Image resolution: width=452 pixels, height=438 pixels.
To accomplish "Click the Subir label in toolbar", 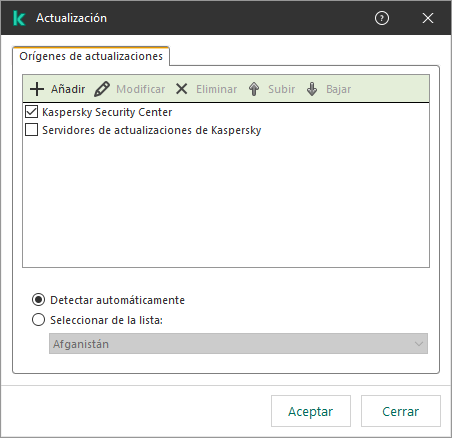I will point(282,89).
